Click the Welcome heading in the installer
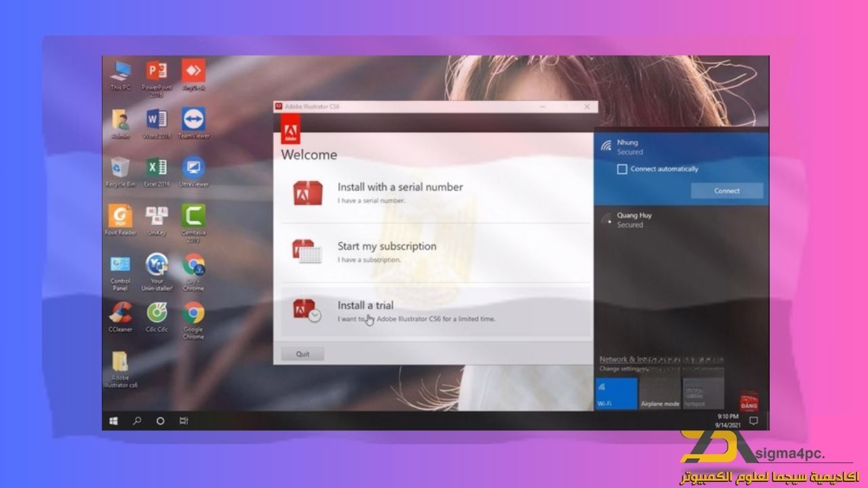 309,155
